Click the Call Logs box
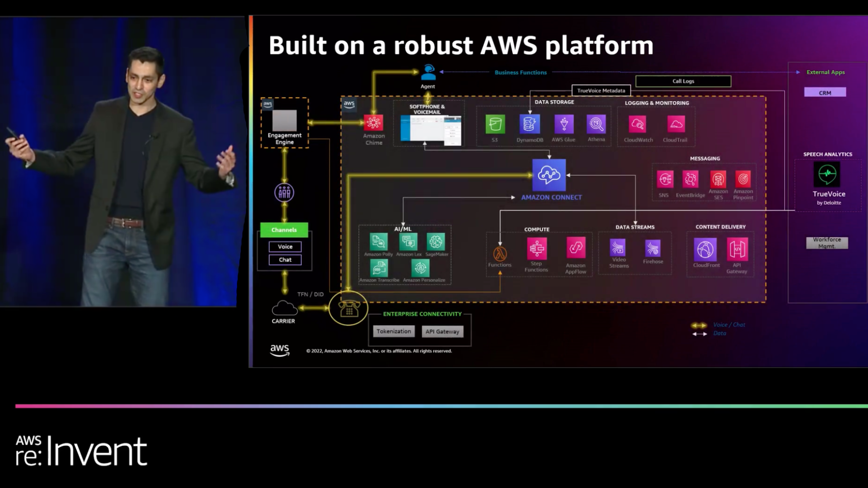Screen dimensions: 868x488 683,81
